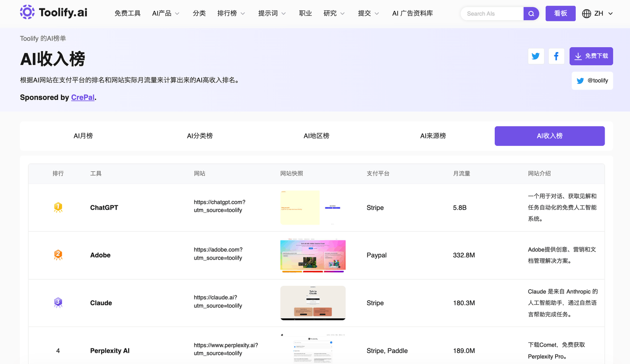Focus the Search AIs input field
This screenshot has height=364, width=630.
(492, 14)
